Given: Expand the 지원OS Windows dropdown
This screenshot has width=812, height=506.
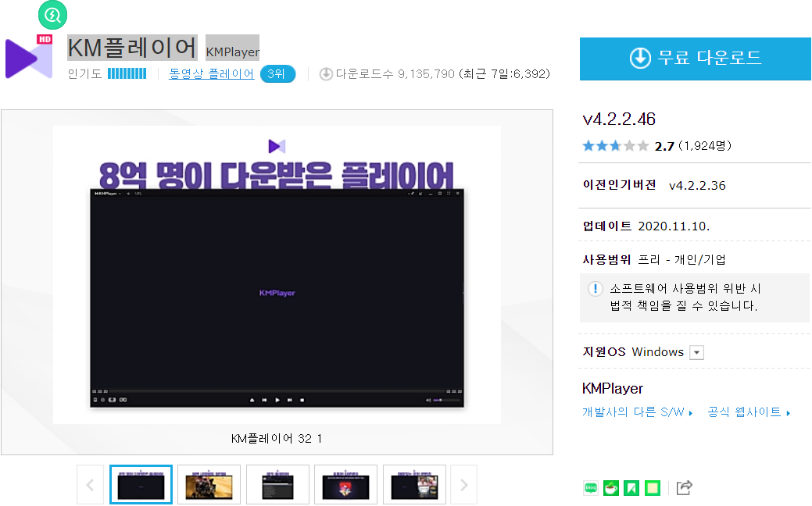Looking at the screenshot, I should click(696, 352).
